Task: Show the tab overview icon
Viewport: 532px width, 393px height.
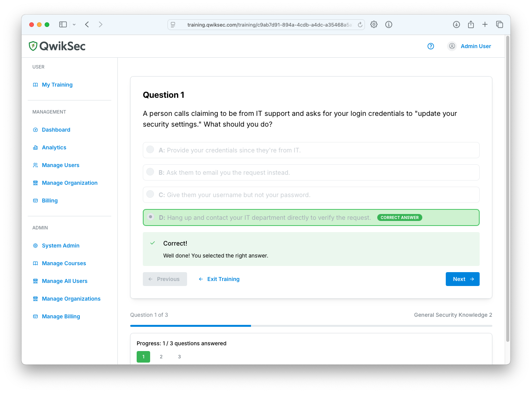Action: [x=500, y=25]
